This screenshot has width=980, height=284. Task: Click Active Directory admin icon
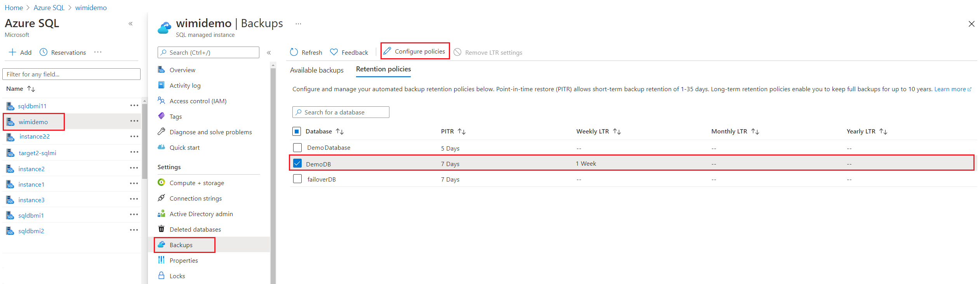pyautogui.click(x=162, y=213)
